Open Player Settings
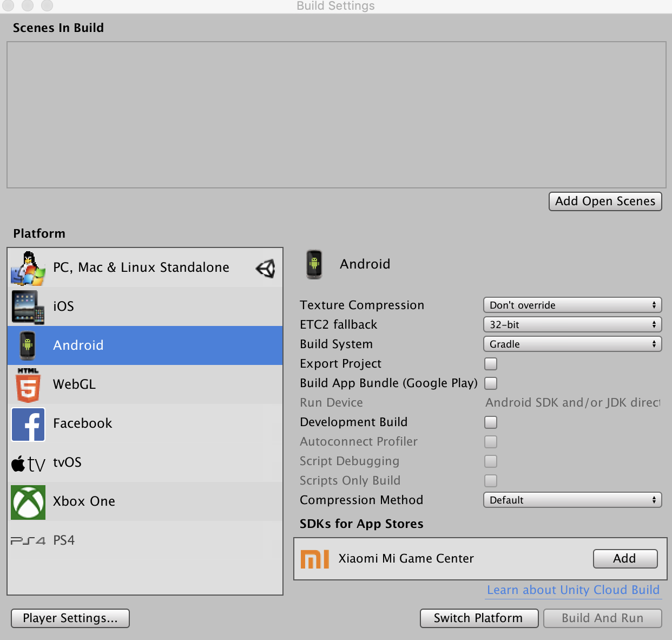The image size is (672, 640). pos(70,618)
